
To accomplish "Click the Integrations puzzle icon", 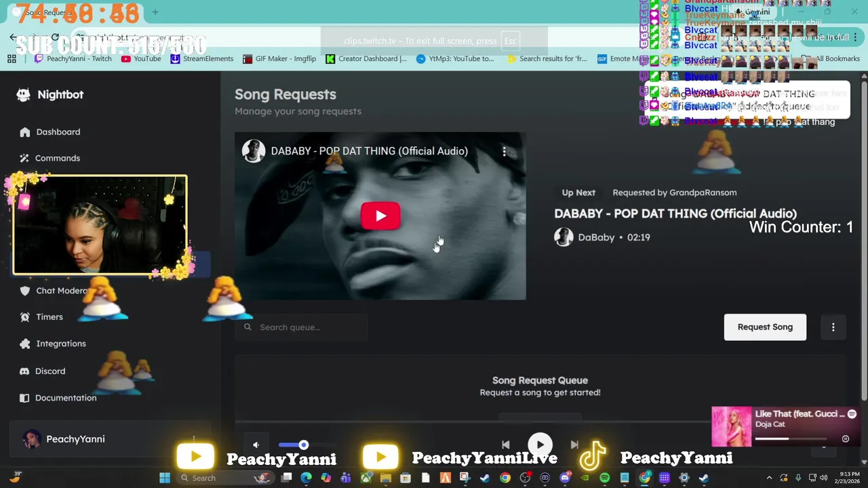I will tap(25, 344).
